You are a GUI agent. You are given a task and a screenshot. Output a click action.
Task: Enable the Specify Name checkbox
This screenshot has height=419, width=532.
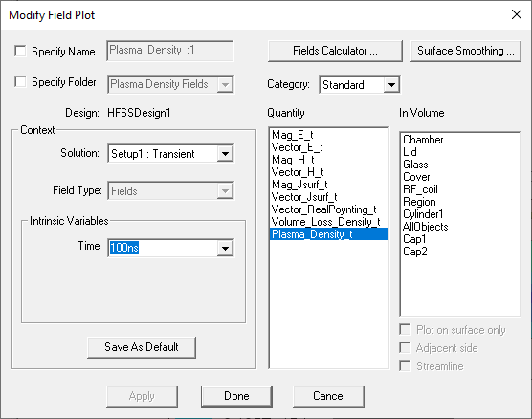[x=20, y=52]
